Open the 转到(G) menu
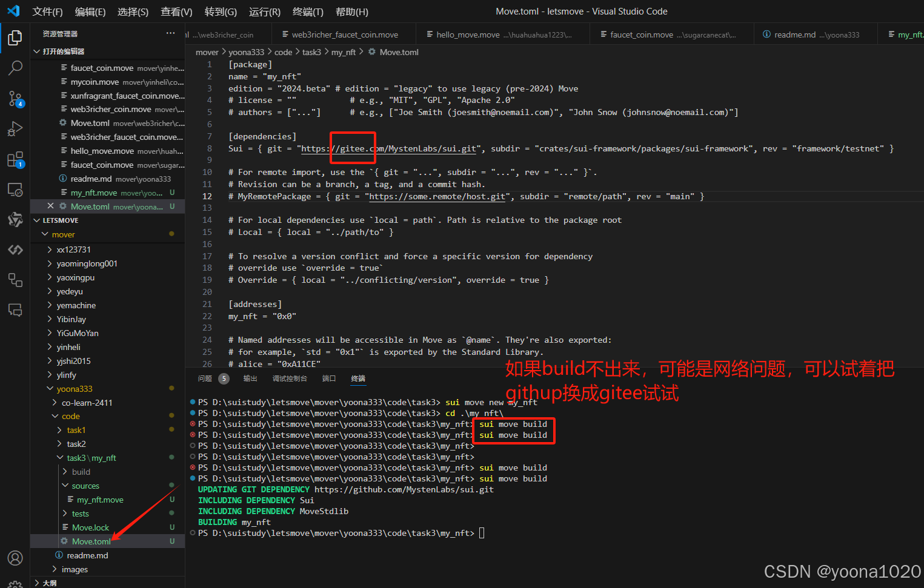924x588 pixels. [221, 12]
